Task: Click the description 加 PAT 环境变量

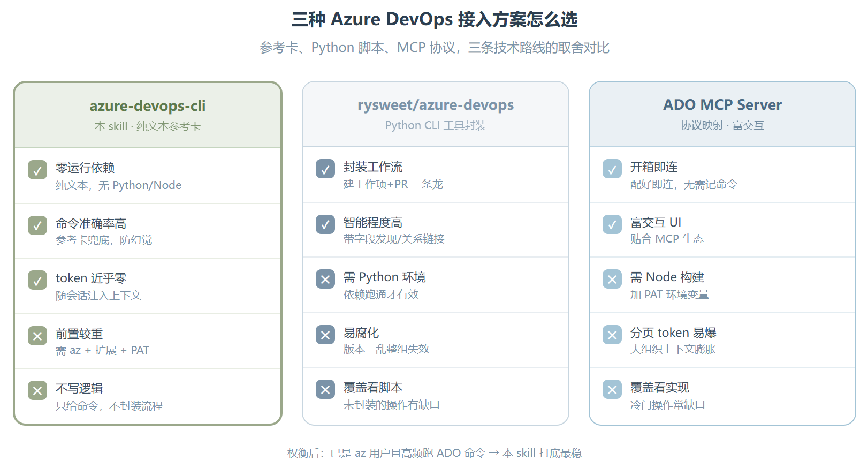Action: click(x=669, y=295)
